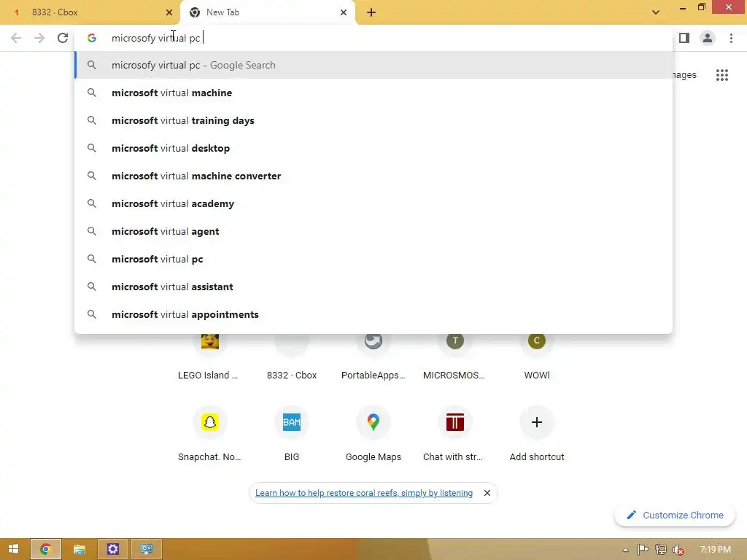Screen dimensions: 747x560
Task: Open the 8332 · Cbox shortcut tile
Action: (x=292, y=357)
